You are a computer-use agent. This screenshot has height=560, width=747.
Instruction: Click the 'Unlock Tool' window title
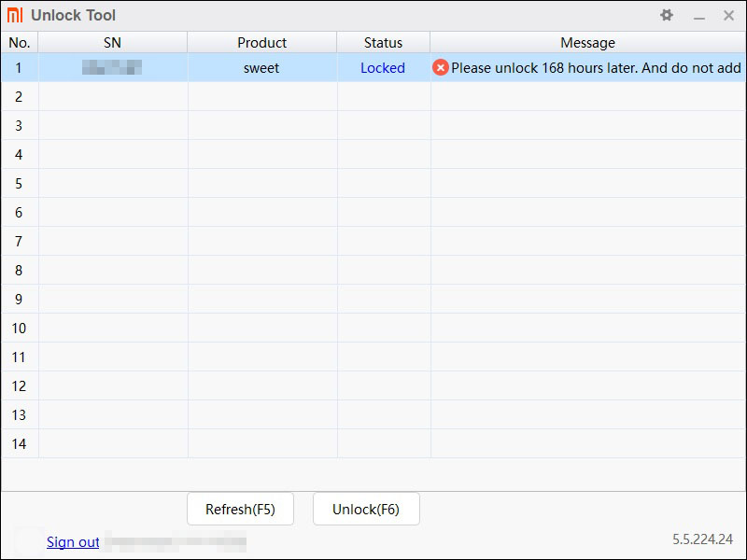(x=74, y=15)
